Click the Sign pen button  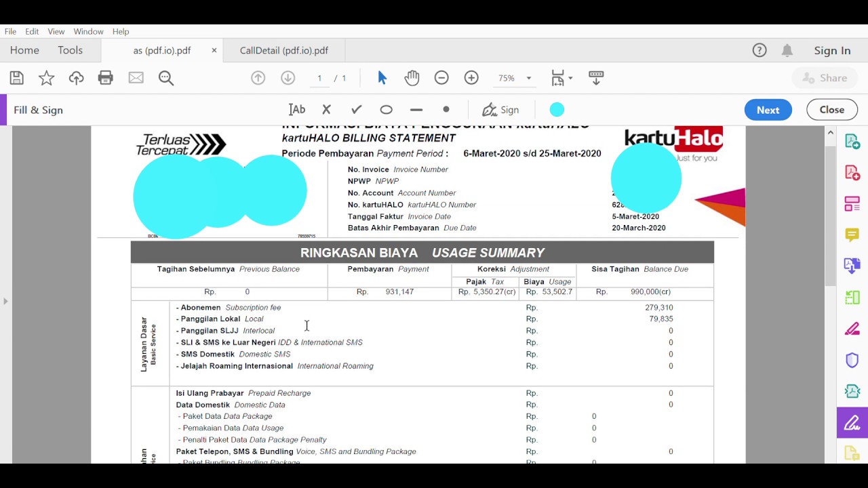(500, 110)
